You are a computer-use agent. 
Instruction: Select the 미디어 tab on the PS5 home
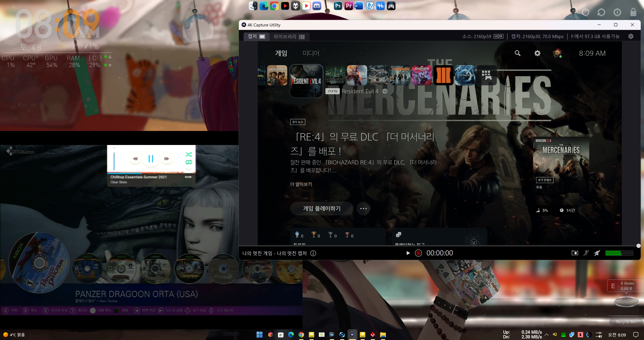pyautogui.click(x=311, y=53)
